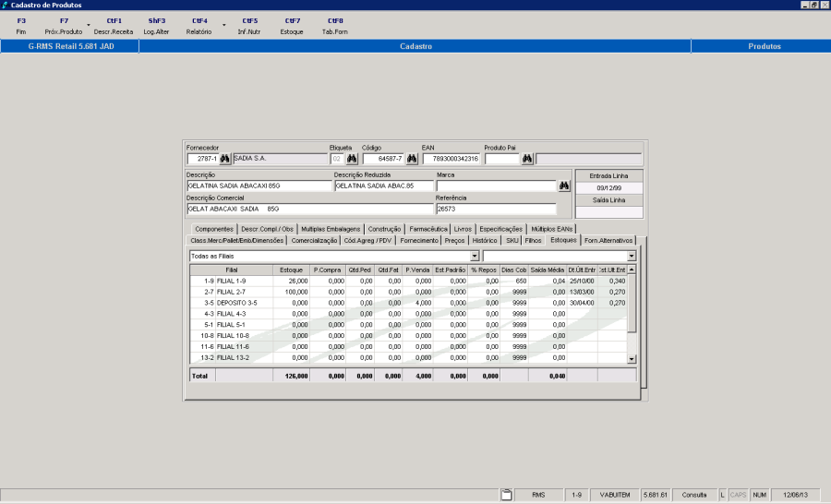Click the Descrição Reduzida field
Image resolution: width=831 pixels, height=504 pixels.
tap(384, 186)
